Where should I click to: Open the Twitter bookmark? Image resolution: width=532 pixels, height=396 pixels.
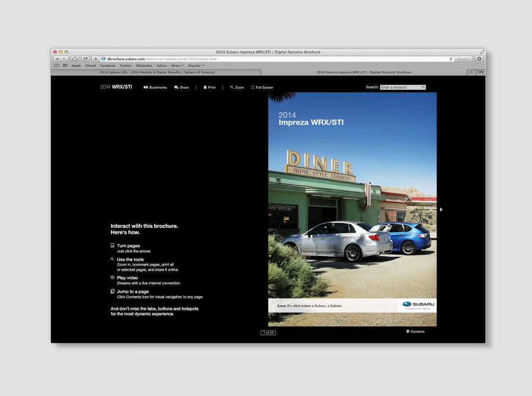point(126,66)
